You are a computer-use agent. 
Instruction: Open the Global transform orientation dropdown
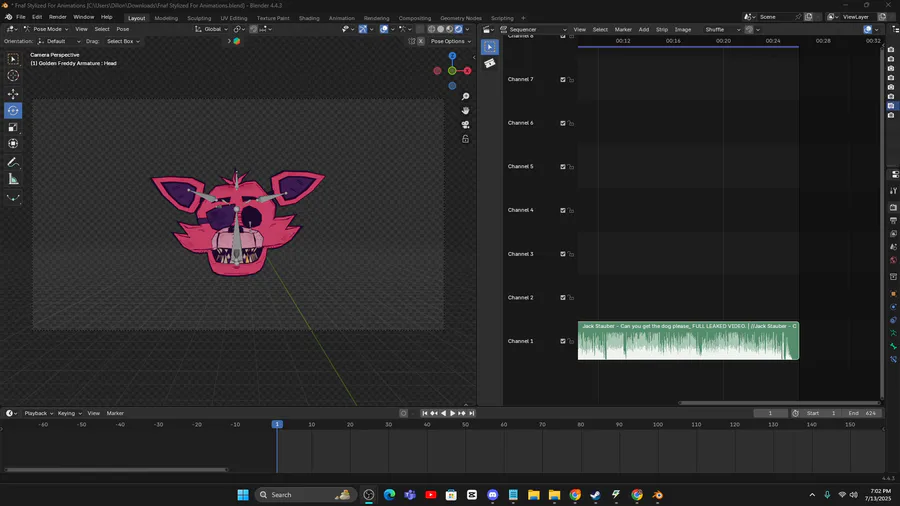click(x=211, y=29)
